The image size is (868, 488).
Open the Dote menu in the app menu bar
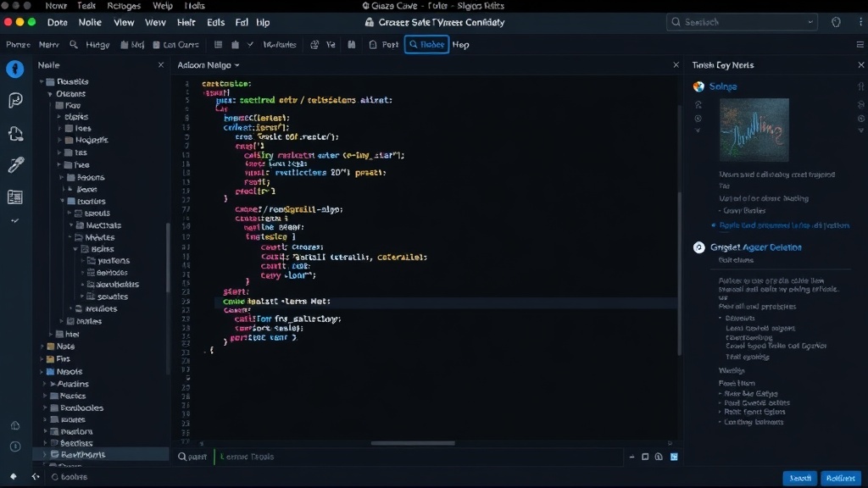pyautogui.click(x=57, y=22)
